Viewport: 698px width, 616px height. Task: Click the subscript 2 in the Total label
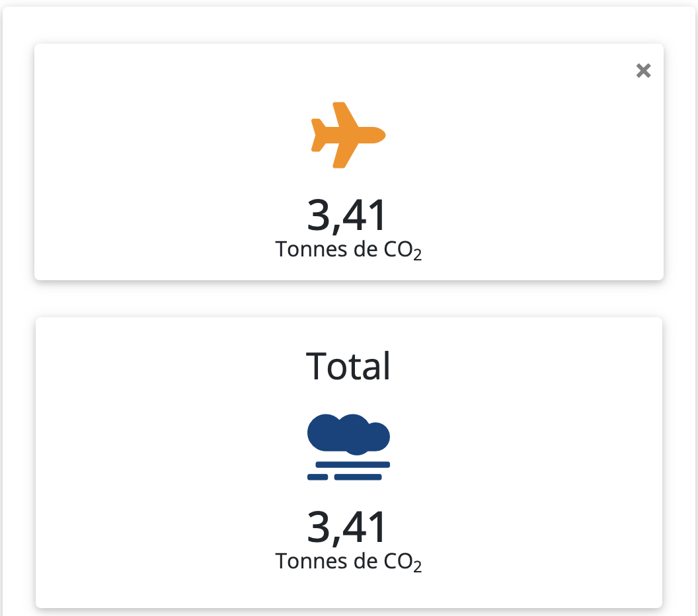pyautogui.click(x=417, y=566)
